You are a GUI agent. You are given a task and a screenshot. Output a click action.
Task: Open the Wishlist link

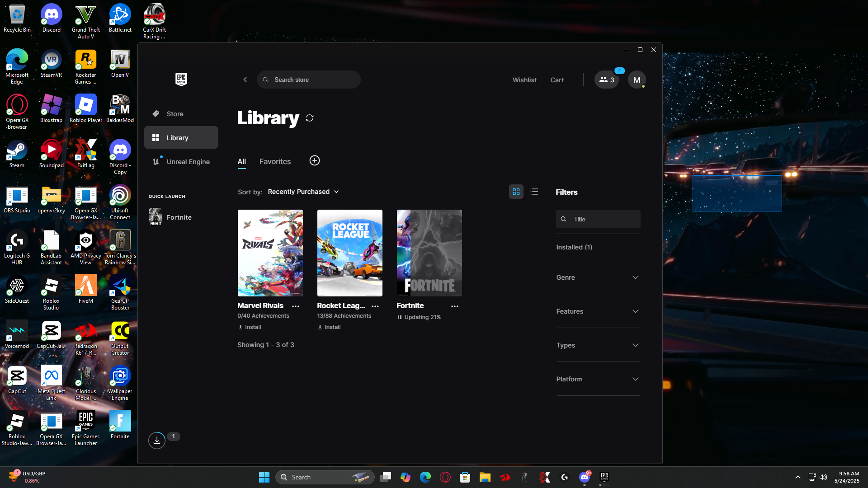(x=524, y=80)
